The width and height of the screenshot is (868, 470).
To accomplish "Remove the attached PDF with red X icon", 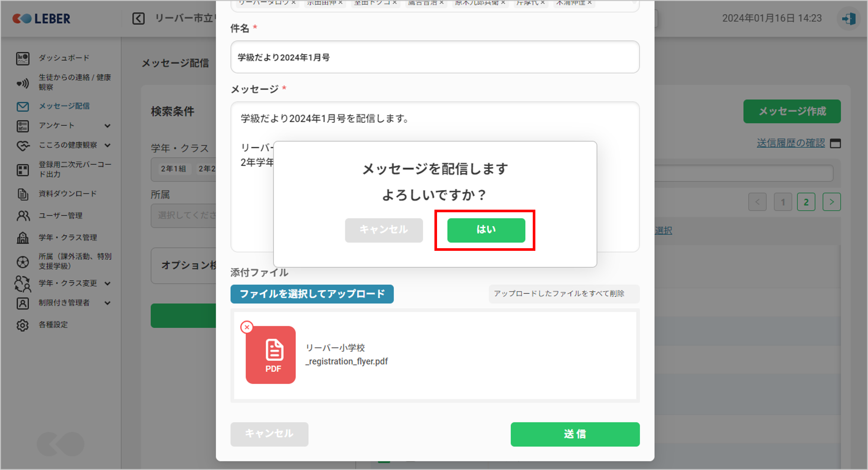I will [x=247, y=327].
